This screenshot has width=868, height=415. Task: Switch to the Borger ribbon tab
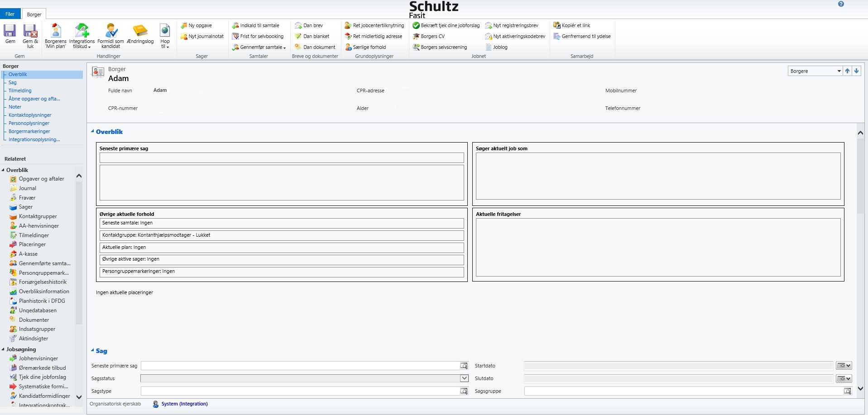point(34,14)
